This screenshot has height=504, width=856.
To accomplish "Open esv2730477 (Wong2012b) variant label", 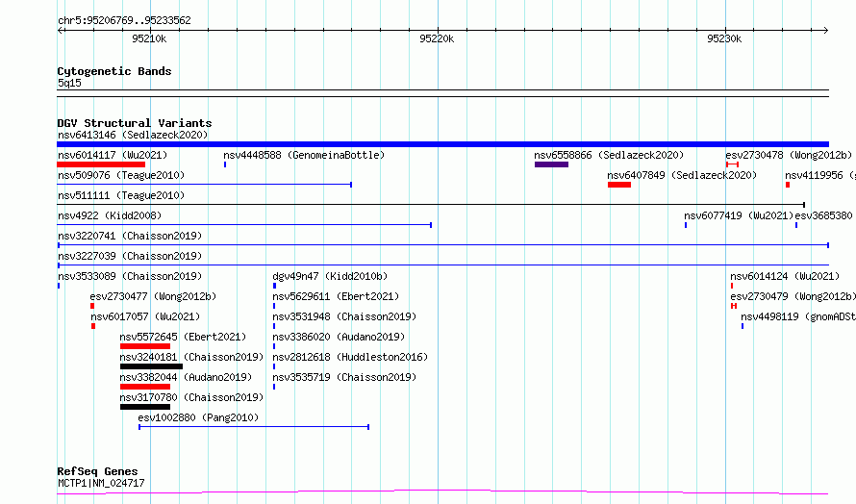I will click(x=153, y=296).
